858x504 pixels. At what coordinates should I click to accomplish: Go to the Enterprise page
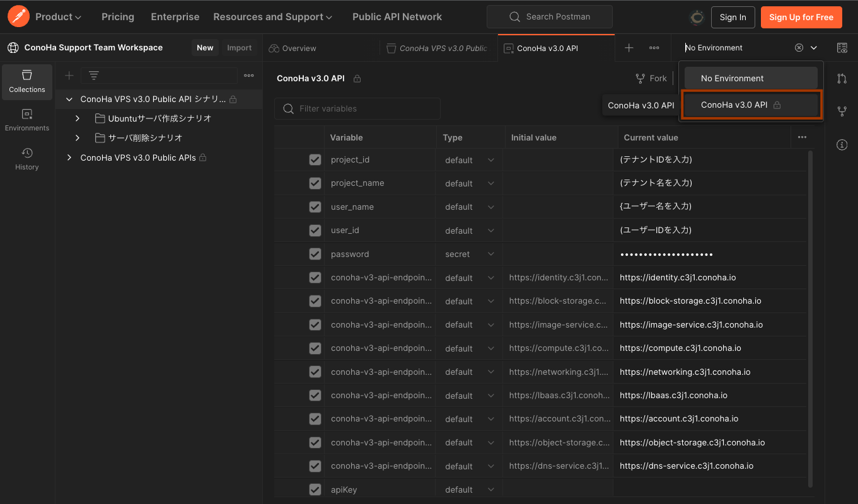[175, 17]
